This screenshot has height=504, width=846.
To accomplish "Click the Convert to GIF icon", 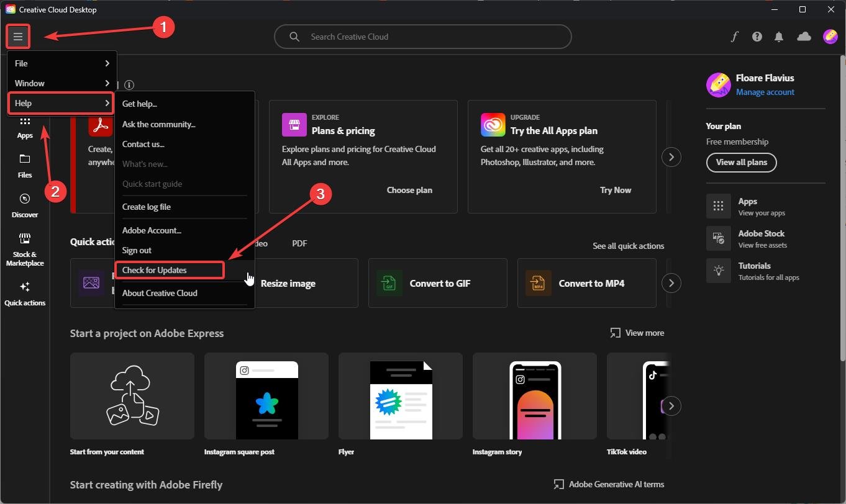I will (x=389, y=283).
